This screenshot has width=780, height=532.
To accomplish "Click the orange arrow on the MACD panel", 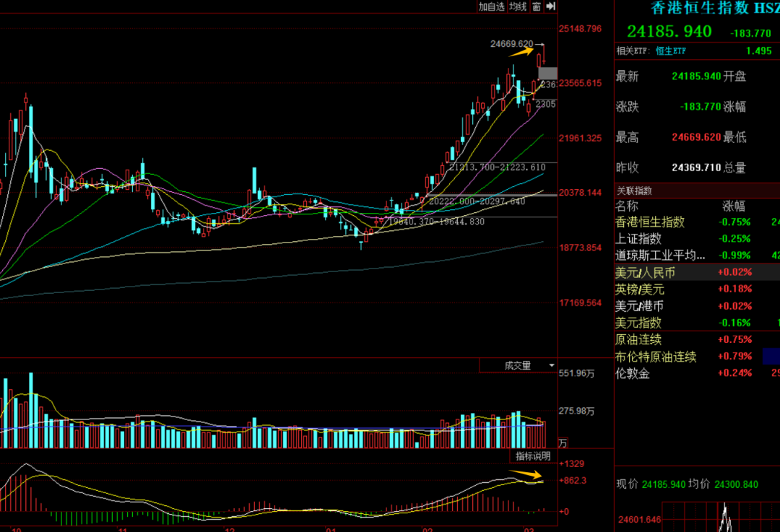I will pyautogui.click(x=526, y=474).
